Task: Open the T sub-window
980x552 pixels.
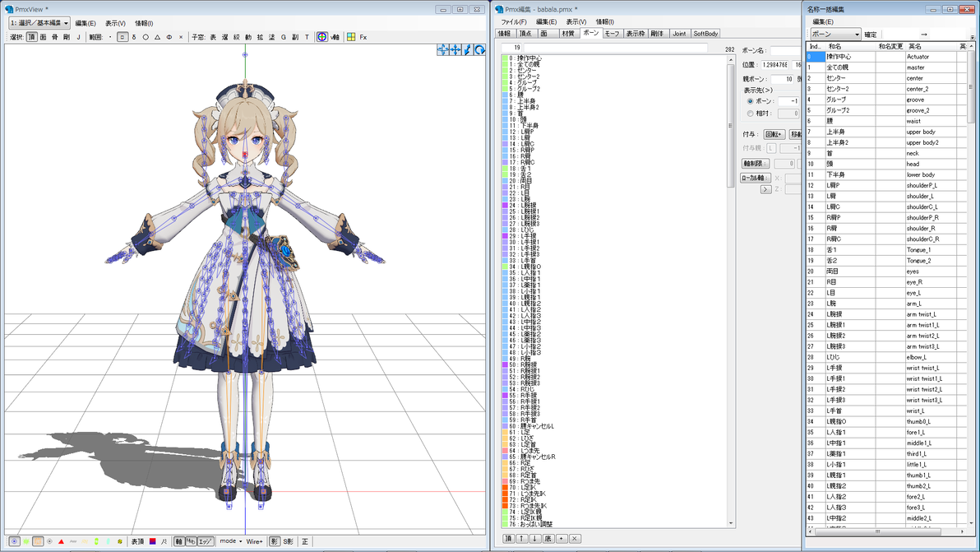Action: click(x=307, y=38)
